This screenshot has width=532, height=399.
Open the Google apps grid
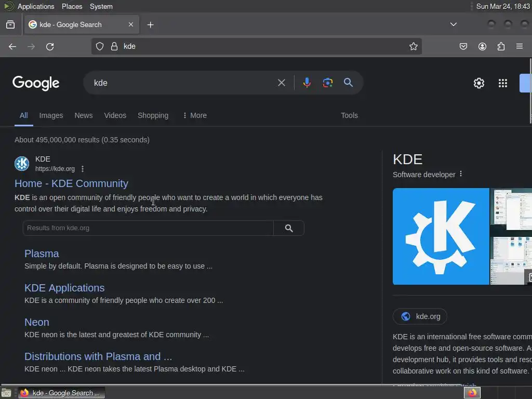tap(503, 83)
